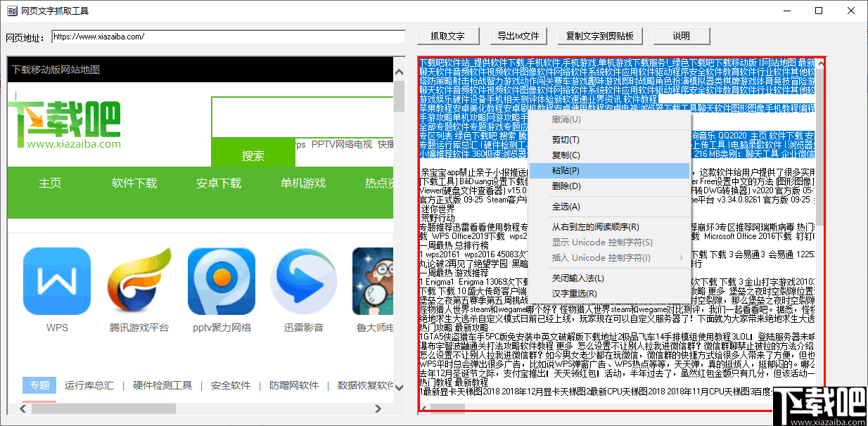Open the 防蹭网软件 topic link
This screenshot has height=426, width=868.
tap(294, 385)
